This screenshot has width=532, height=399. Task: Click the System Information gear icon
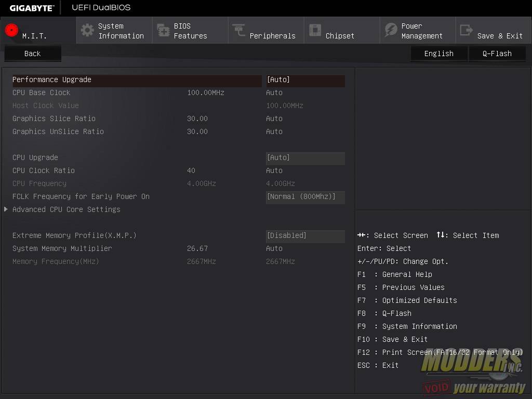[87, 30]
